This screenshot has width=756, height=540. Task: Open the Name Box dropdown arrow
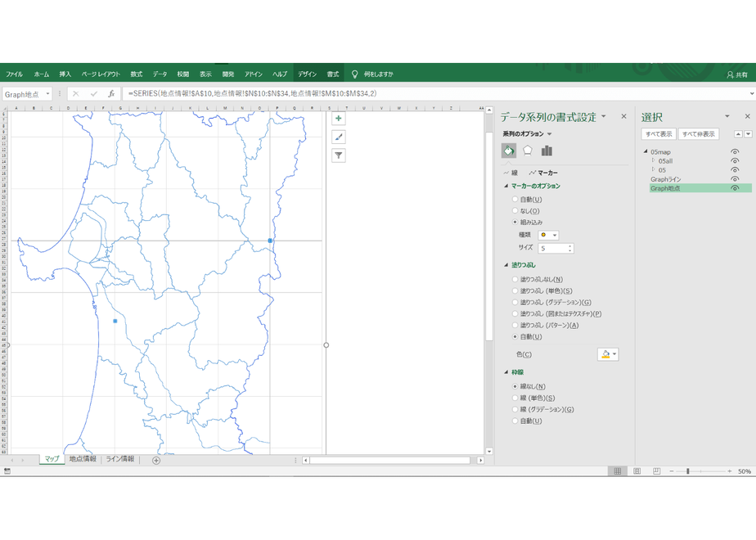coord(47,94)
